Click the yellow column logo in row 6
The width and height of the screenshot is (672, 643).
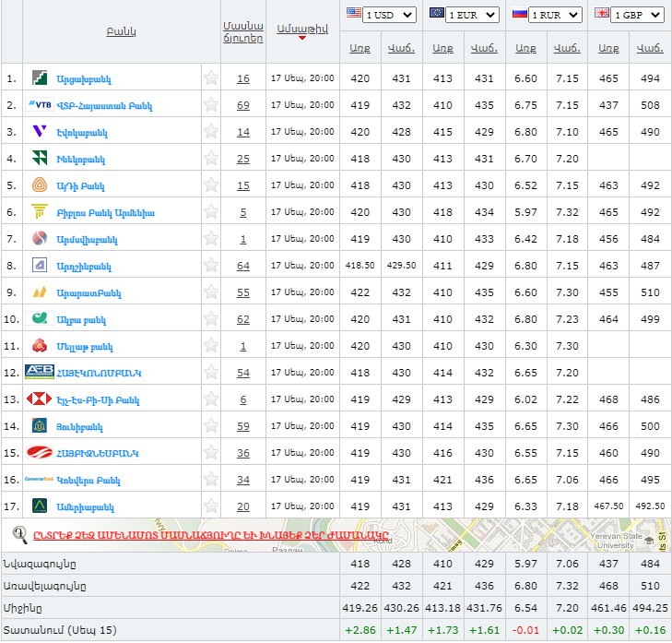40,211
